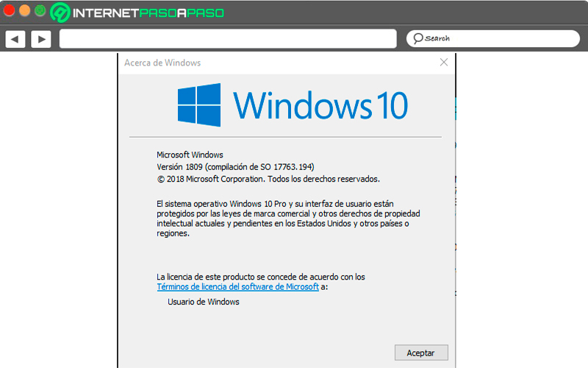Click the 'La licencia de este producto' text line
This screenshot has width=588, height=368.
pos(261,277)
